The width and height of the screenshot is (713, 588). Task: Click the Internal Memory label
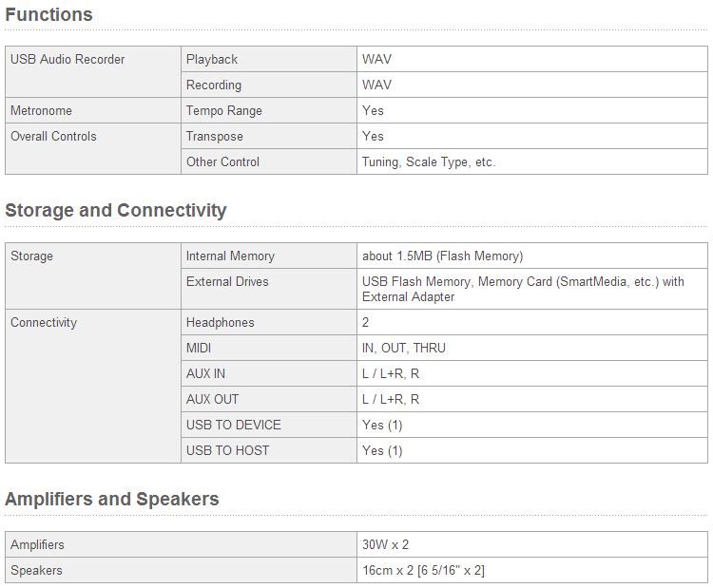(230, 256)
